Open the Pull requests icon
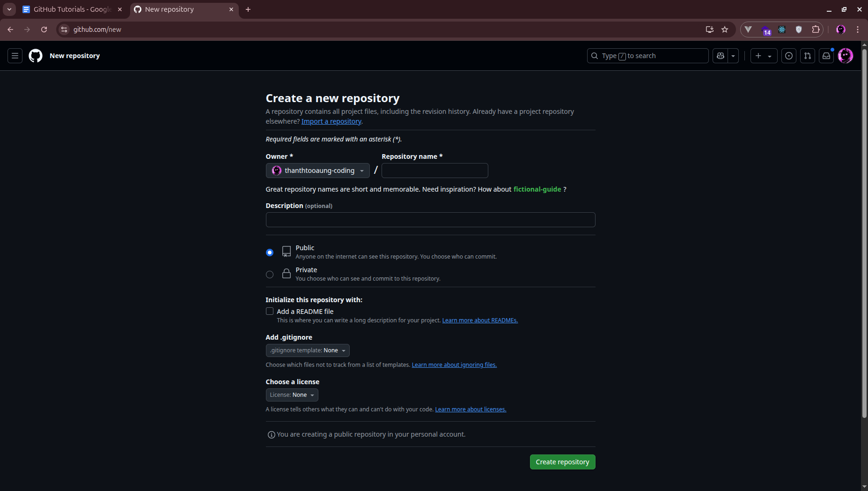868x491 pixels. tap(808, 56)
